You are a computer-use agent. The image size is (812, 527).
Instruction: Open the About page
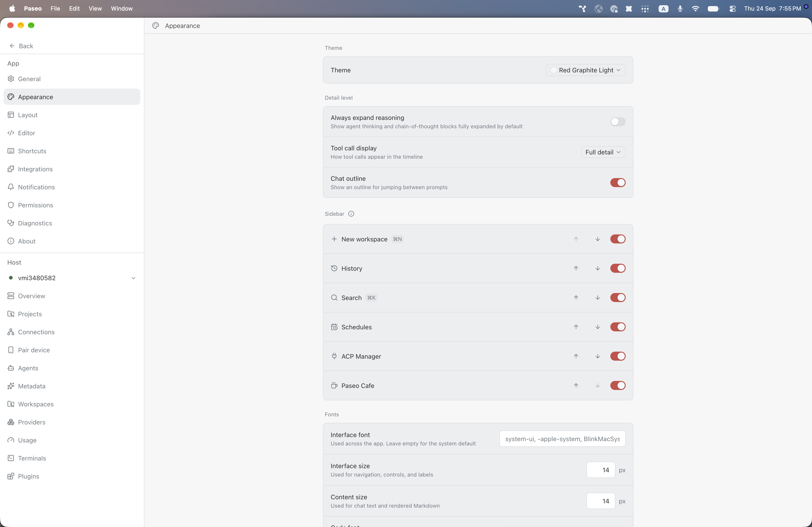click(x=72, y=241)
